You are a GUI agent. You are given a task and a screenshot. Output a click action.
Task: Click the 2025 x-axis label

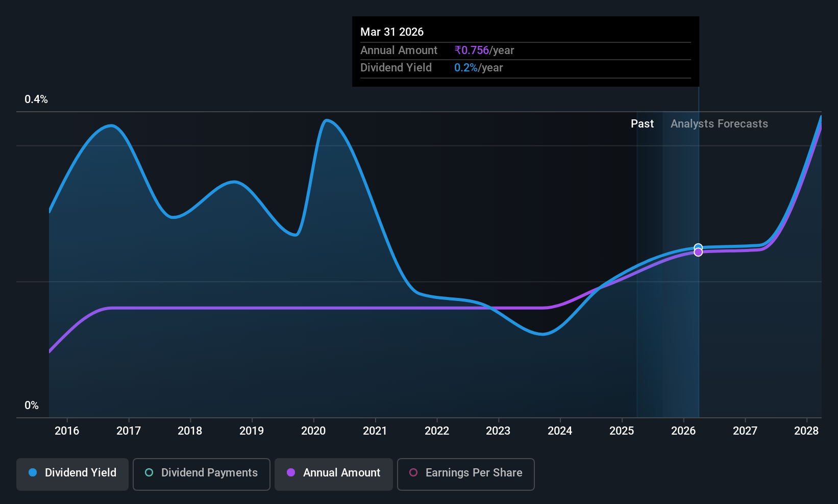point(622,431)
